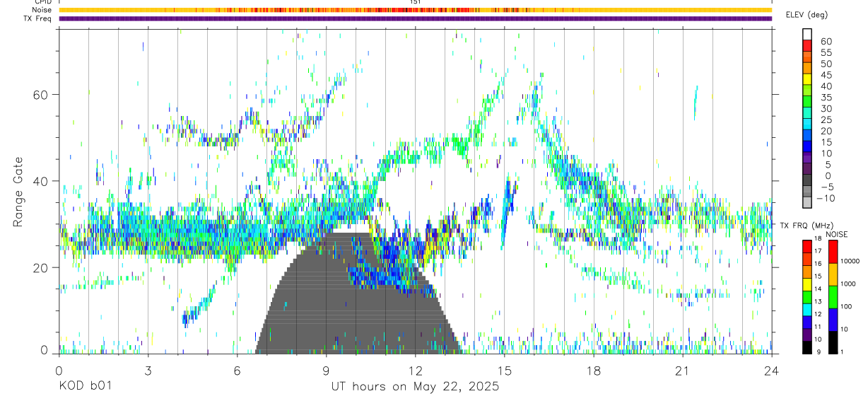Click the "ELEV (deg)" colorbar title
Screen dimensions: 868x401
(807, 15)
